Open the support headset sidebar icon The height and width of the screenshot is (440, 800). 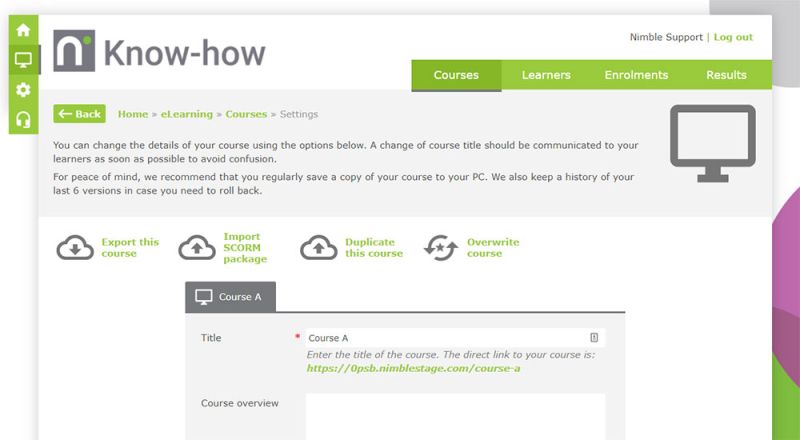coord(23,119)
